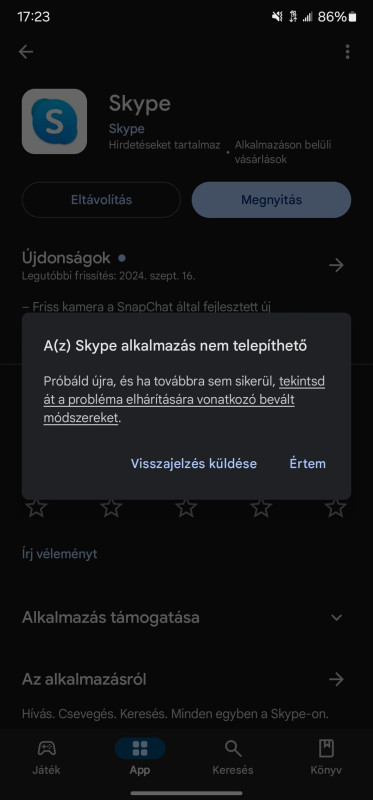Screen dimensions: 373x800
Task: Tap the Skype app logo
Action: pyautogui.click(x=54, y=121)
